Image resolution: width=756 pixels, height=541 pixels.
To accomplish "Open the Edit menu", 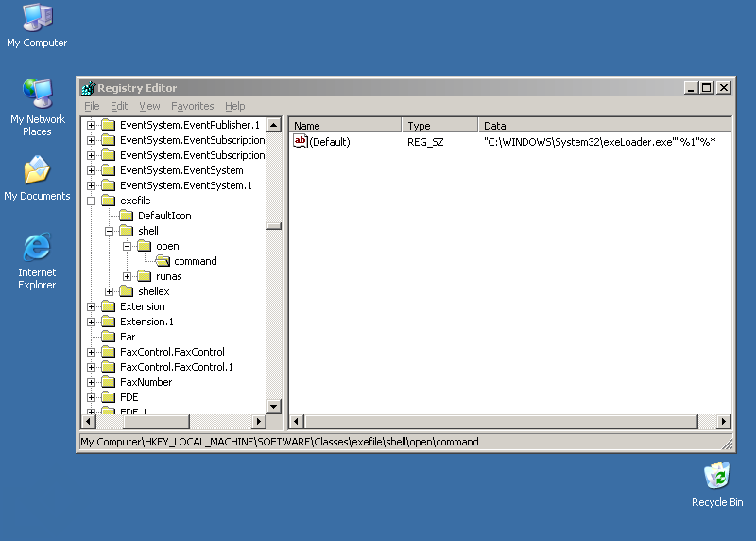I will 119,106.
